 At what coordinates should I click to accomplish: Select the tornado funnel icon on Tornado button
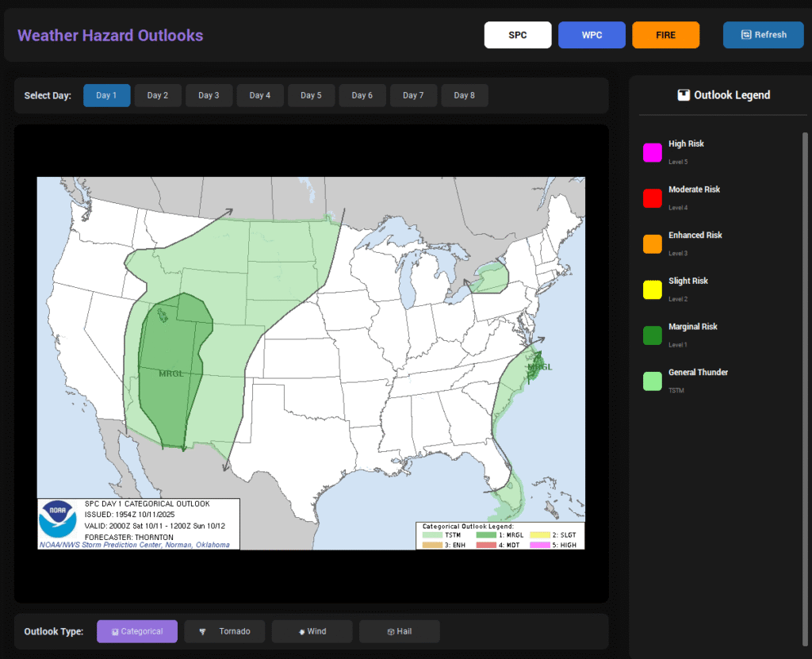pos(204,631)
